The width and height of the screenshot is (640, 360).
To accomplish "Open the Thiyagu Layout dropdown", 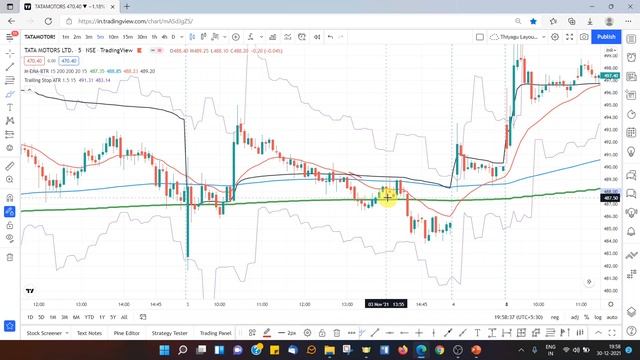I will point(518,37).
